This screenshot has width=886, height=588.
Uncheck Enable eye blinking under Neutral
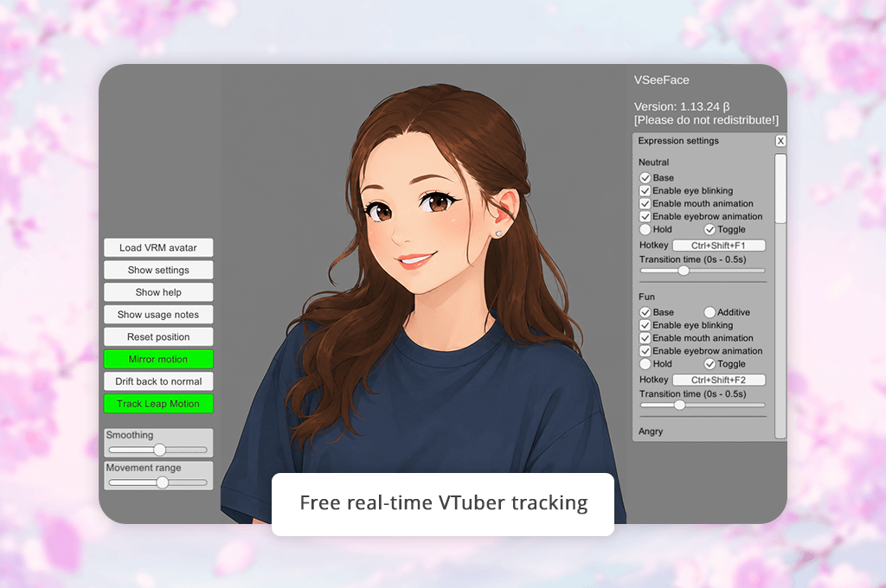[645, 191]
